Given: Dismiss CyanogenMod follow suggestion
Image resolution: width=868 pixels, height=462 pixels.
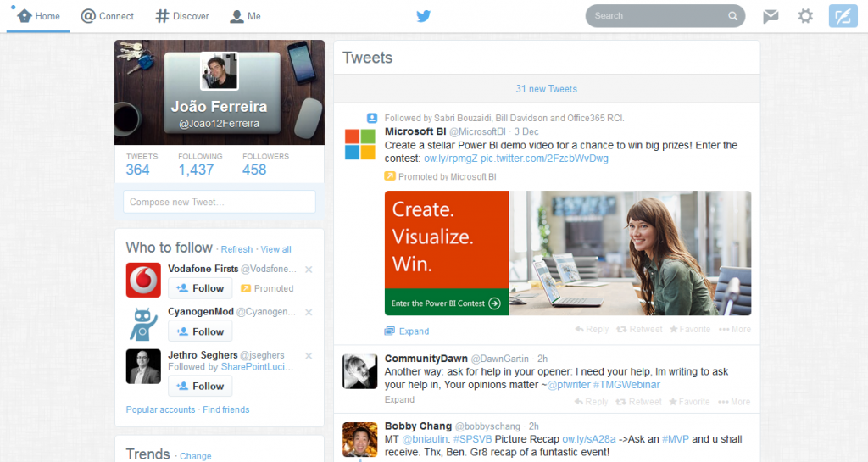Looking at the screenshot, I should pos(309,313).
